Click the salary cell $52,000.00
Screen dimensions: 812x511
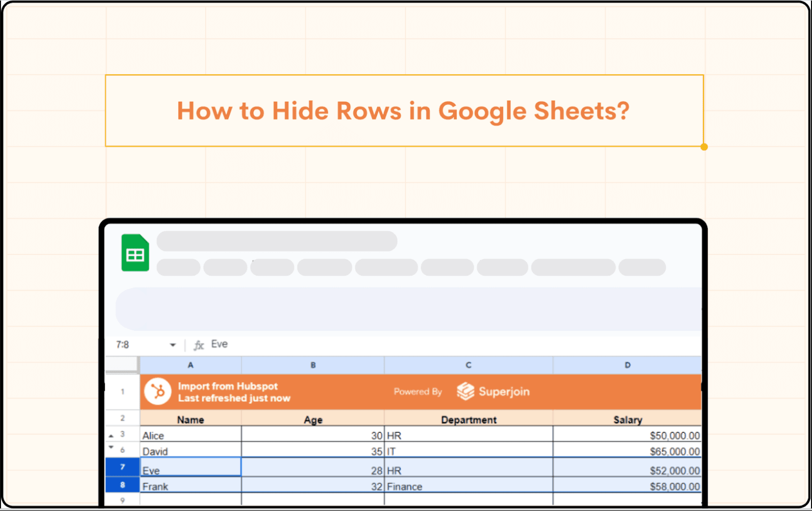pyautogui.click(x=627, y=468)
